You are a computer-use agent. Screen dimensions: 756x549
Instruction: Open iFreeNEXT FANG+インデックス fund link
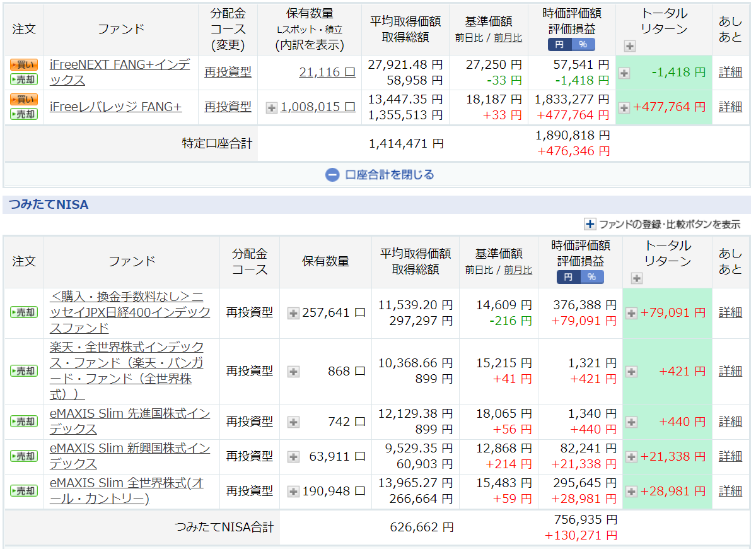pos(120,73)
